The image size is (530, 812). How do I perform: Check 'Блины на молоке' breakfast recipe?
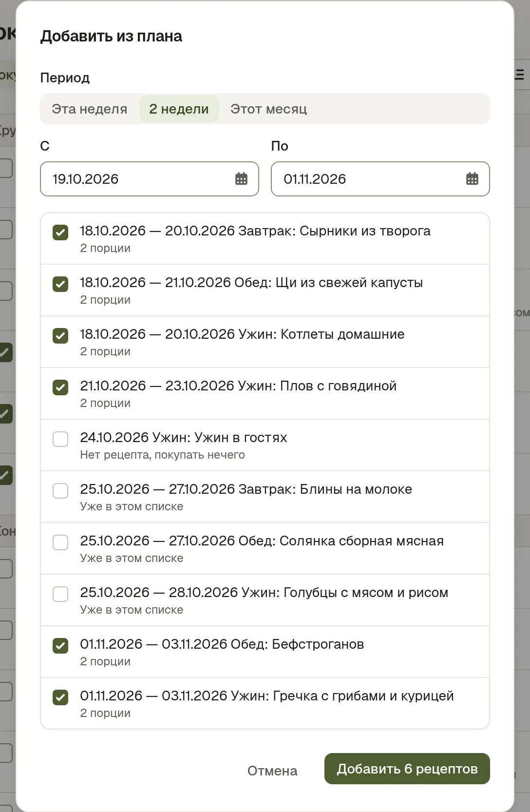60,491
